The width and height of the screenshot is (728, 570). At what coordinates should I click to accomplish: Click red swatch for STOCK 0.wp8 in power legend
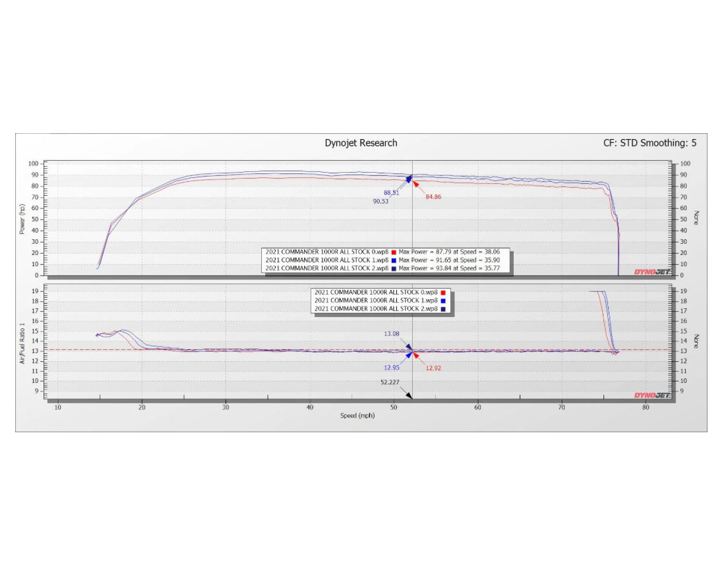393,252
